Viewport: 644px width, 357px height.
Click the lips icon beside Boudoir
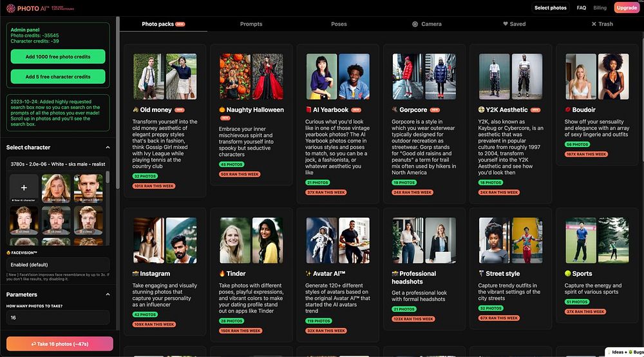click(567, 110)
